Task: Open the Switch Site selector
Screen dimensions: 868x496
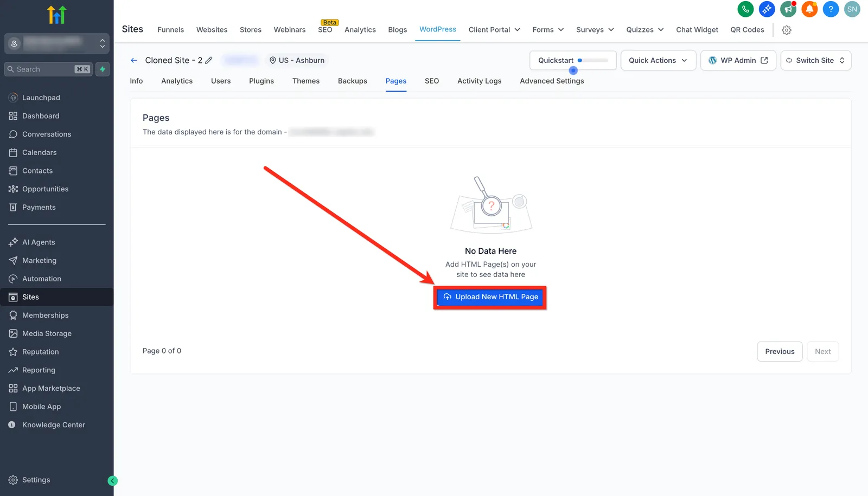Action: (816, 60)
